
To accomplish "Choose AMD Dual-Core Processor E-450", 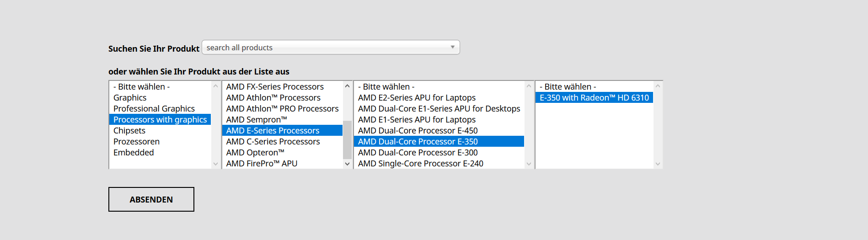I will coord(418,131).
